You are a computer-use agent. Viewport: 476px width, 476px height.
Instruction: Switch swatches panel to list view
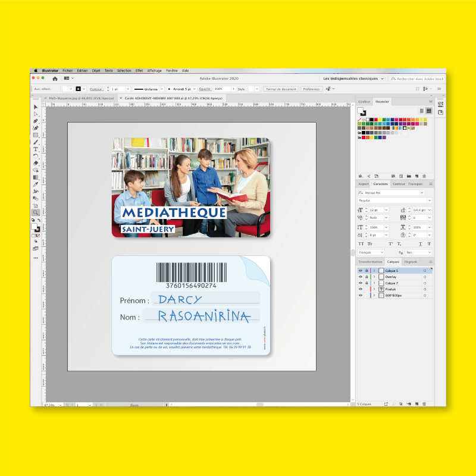pyautogui.click(x=422, y=111)
